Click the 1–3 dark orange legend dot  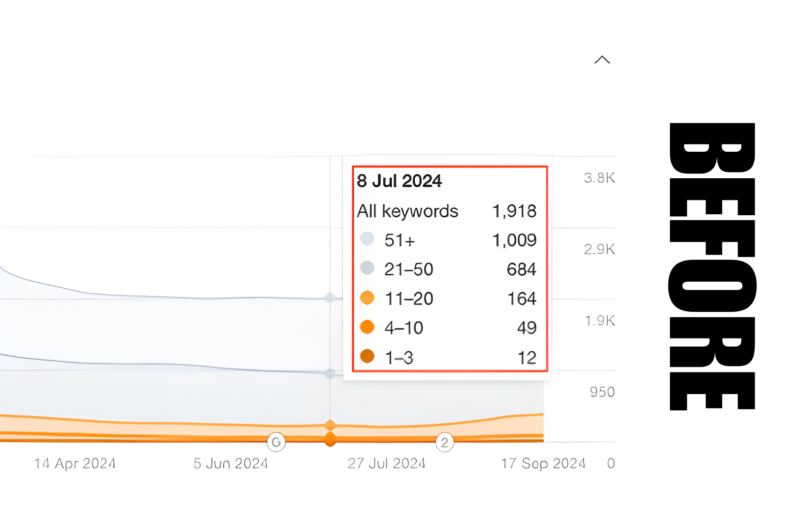[367, 356]
